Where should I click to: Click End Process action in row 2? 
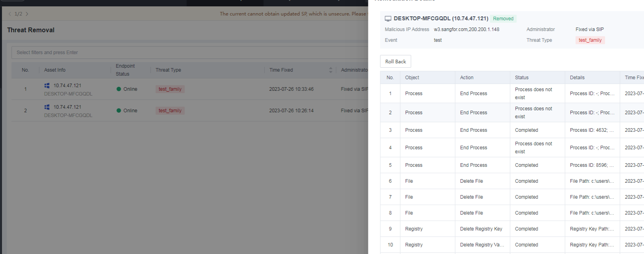474,113
